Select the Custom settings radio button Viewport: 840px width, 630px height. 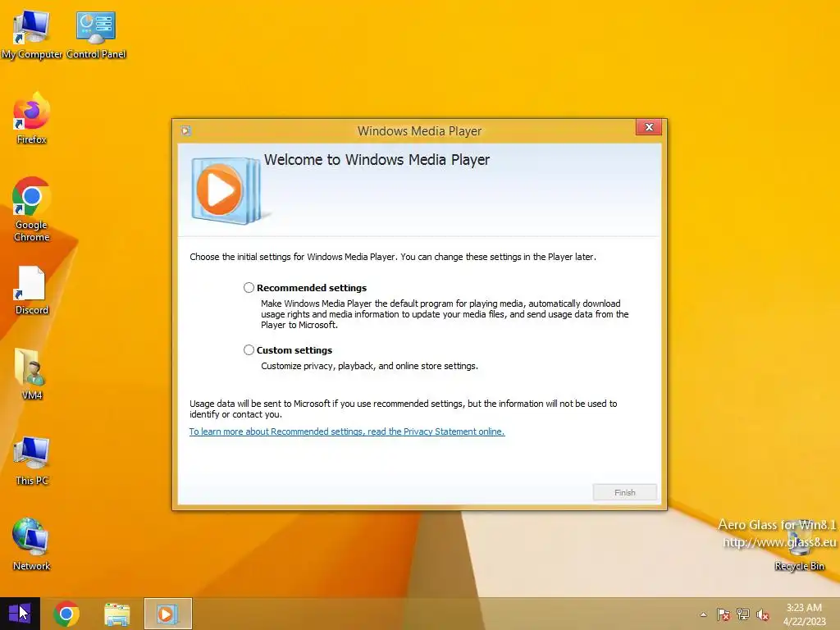249,349
